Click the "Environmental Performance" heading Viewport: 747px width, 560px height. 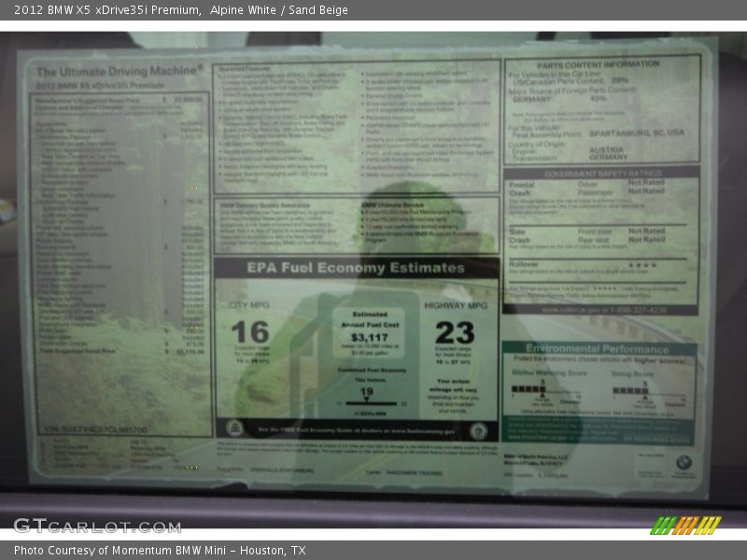597,348
